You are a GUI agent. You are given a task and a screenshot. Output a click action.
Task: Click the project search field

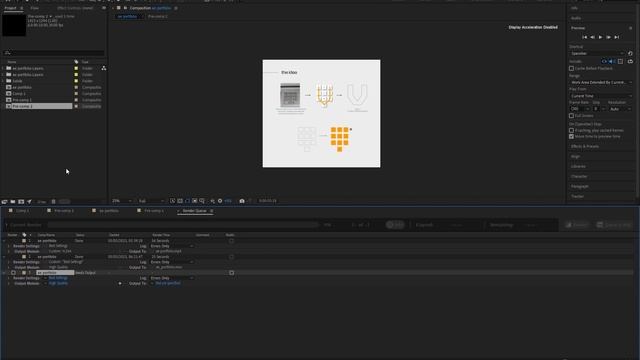pos(54,53)
